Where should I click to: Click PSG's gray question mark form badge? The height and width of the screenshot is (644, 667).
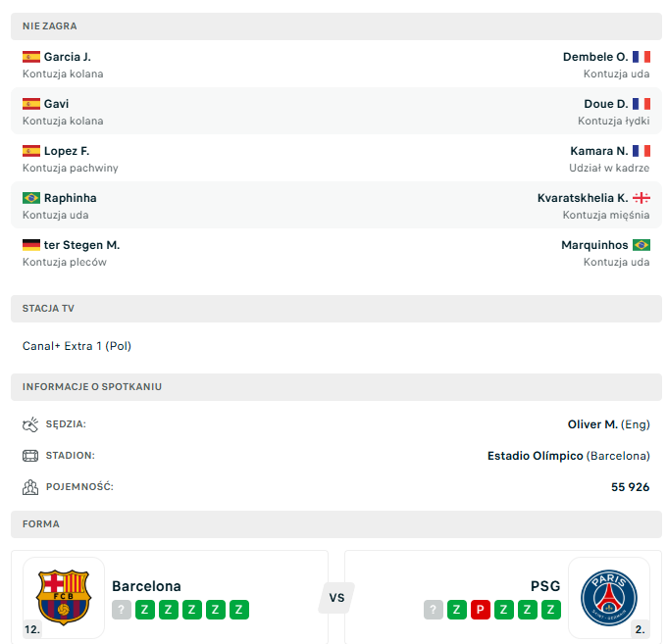pyautogui.click(x=434, y=610)
